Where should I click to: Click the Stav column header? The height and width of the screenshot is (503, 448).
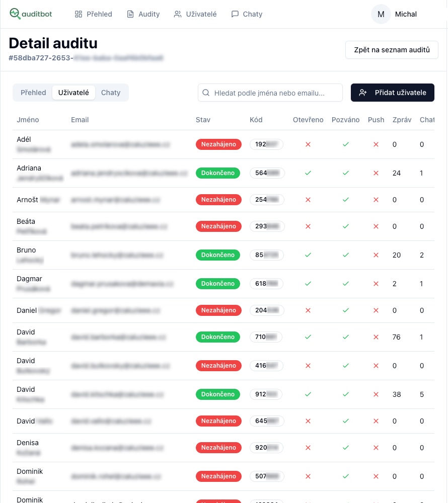[x=203, y=120]
